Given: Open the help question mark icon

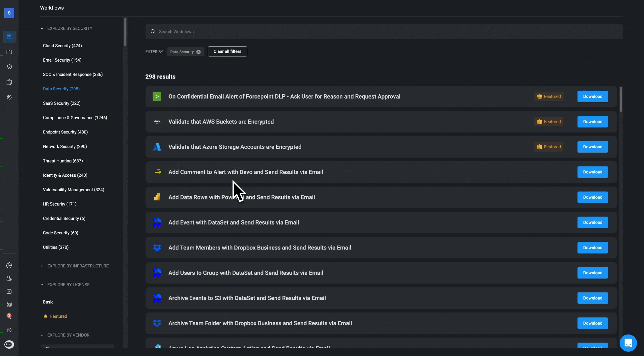Looking at the screenshot, I should (x=9, y=330).
